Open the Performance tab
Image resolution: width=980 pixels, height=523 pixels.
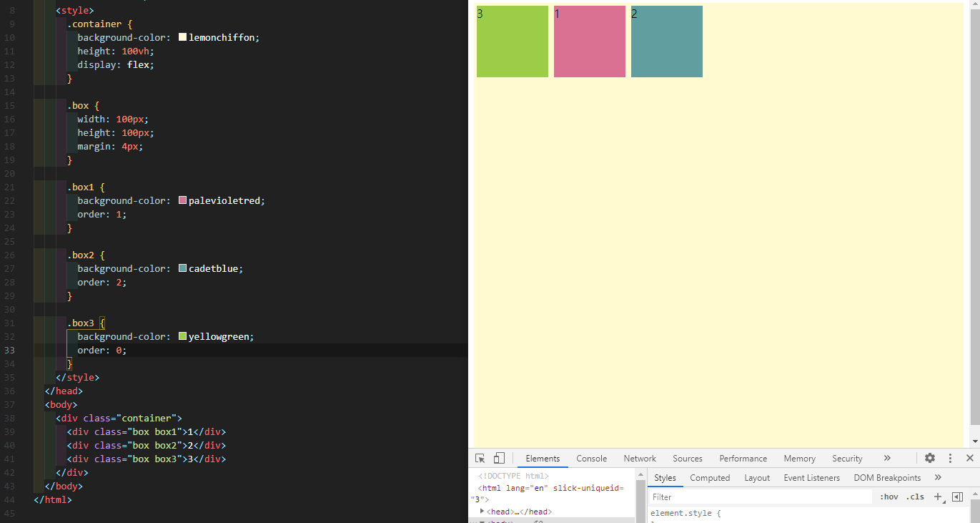tap(743, 459)
